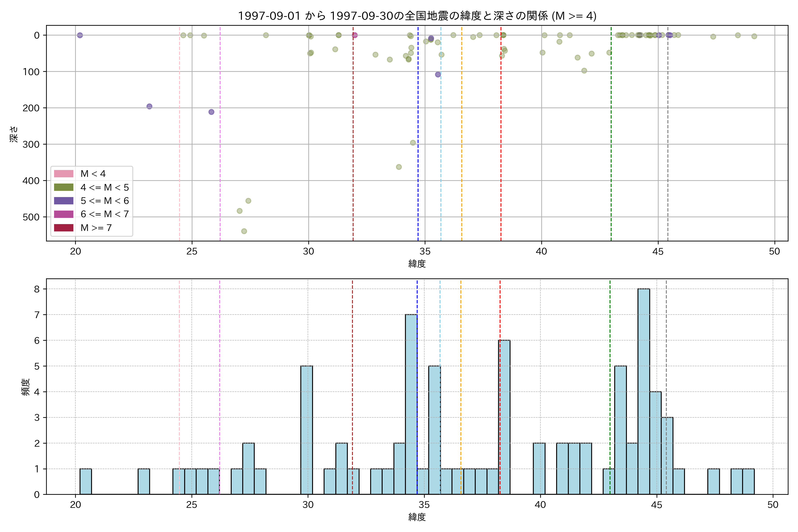Viewport: 798px width, 532px height.
Task: Click the chart title text at top
Action: point(417,16)
